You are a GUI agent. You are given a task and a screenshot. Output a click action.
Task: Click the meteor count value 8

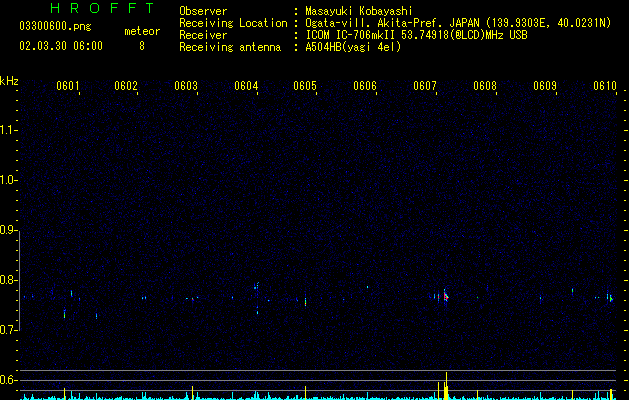142,46
